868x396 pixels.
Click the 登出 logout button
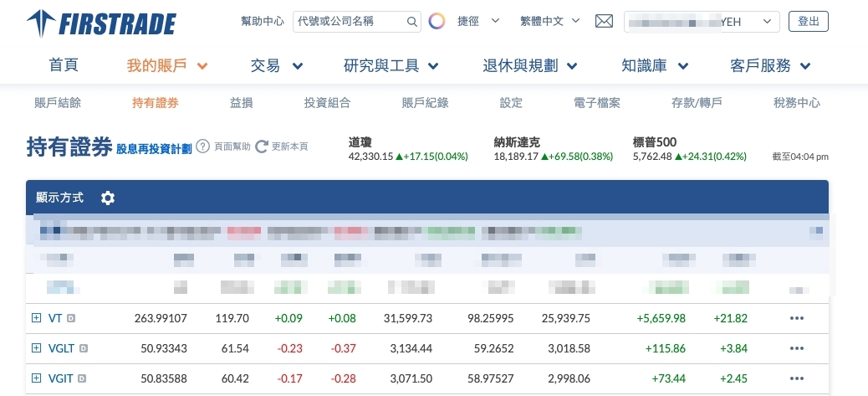tap(809, 22)
